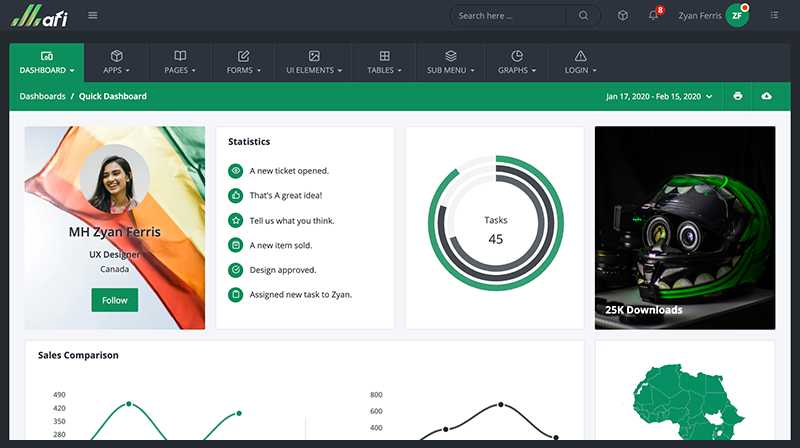
Task: Click thumbs-up icon beside great idea
Action: click(235, 196)
